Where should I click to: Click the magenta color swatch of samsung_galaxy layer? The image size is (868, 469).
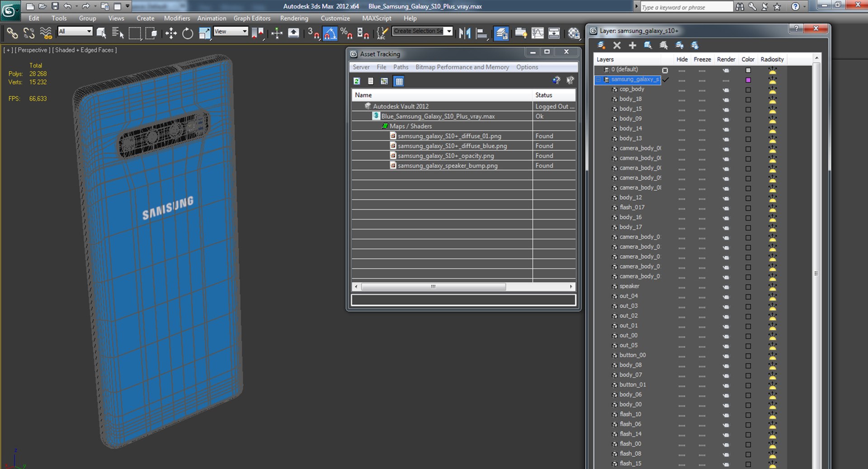click(x=748, y=80)
